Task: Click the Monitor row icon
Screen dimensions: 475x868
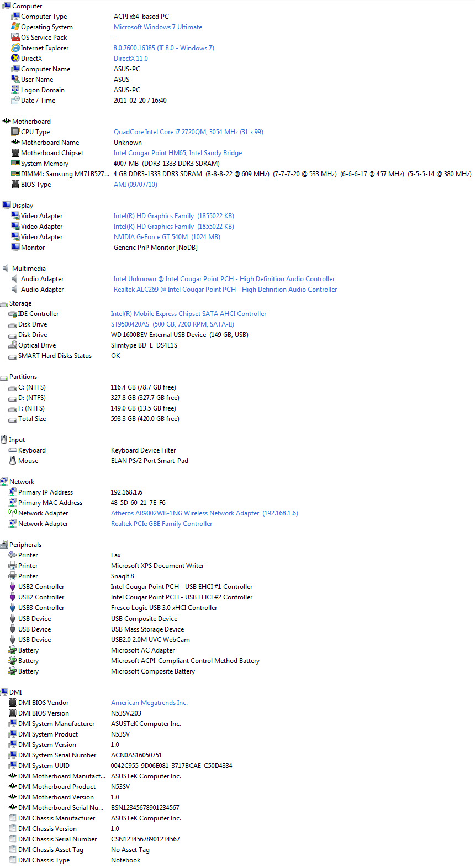Action: click(x=15, y=247)
